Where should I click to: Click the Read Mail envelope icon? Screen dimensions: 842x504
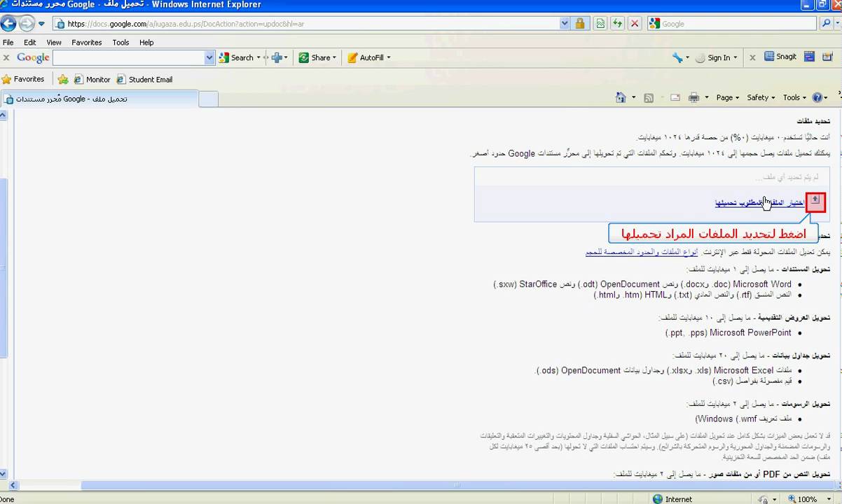675,98
